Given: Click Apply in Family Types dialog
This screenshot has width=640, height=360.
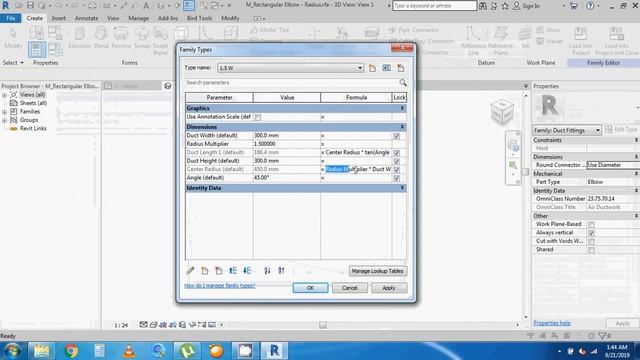Looking at the screenshot, I should [x=389, y=288].
